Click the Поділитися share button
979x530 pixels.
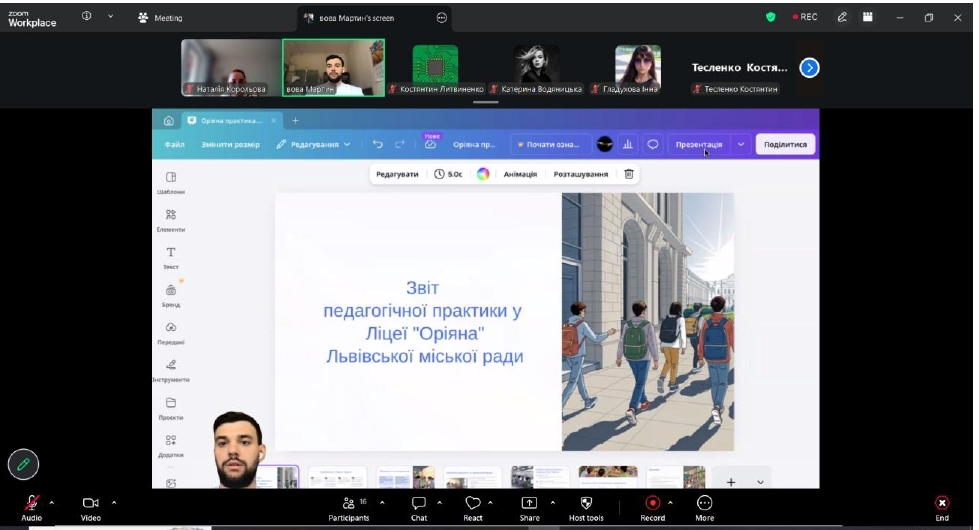(x=785, y=144)
